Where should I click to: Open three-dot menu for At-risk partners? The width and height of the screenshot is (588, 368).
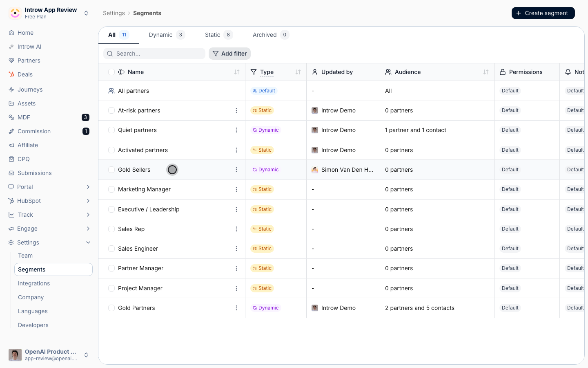236,110
